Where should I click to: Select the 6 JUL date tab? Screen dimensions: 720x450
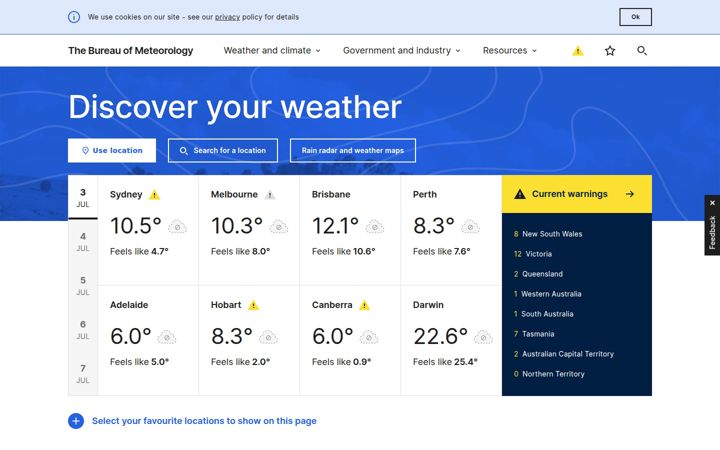(83, 330)
